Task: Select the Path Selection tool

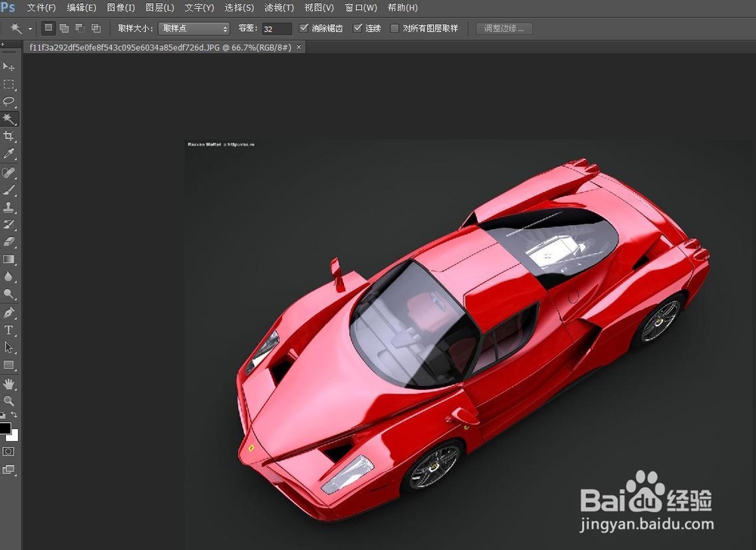Action: (x=8, y=348)
